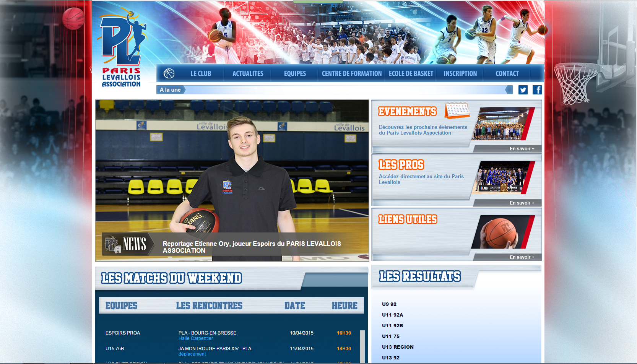The image size is (637, 364).
Task: Click the EVENEMENTS heading
Action: [408, 111]
